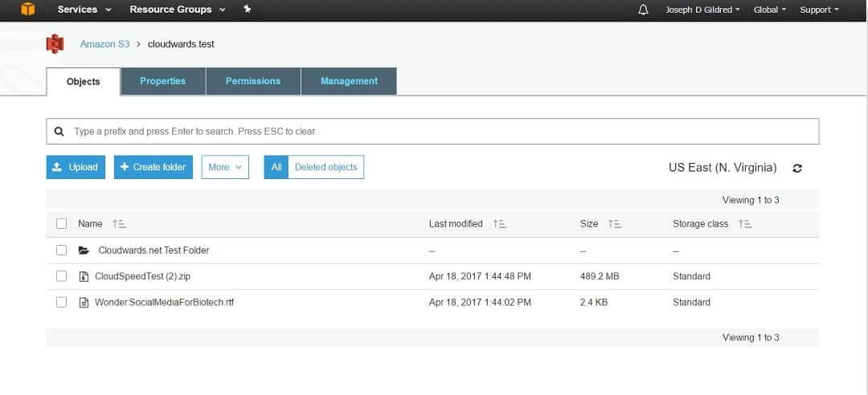
Task: Click the top Viewing 1 to 3 label
Action: [x=751, y=200]
